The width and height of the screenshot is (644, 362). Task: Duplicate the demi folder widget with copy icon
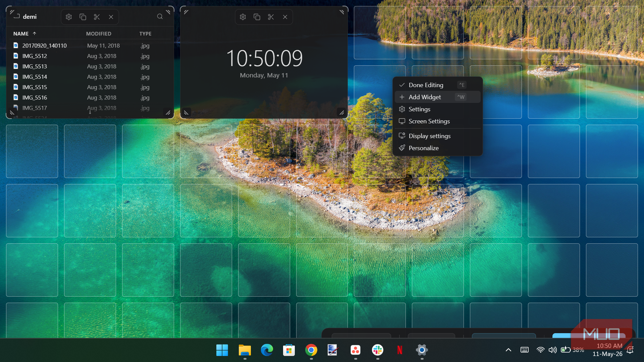(x=83, y=17)
